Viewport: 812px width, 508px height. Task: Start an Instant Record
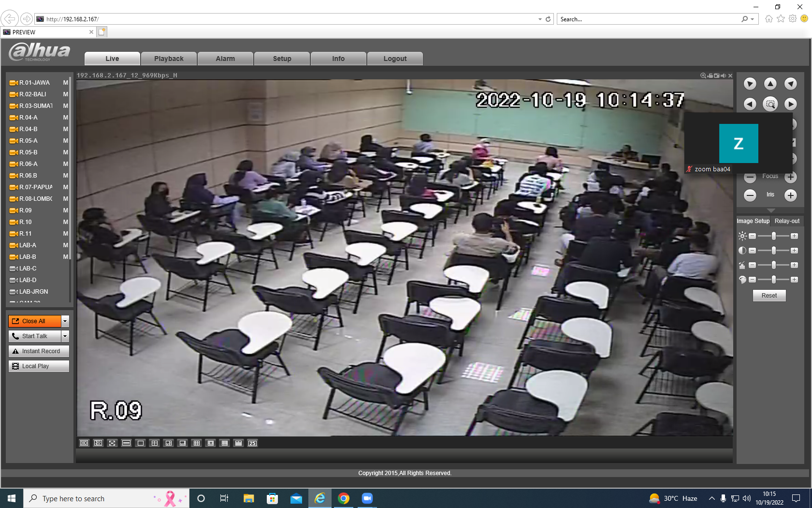[39, 351]
